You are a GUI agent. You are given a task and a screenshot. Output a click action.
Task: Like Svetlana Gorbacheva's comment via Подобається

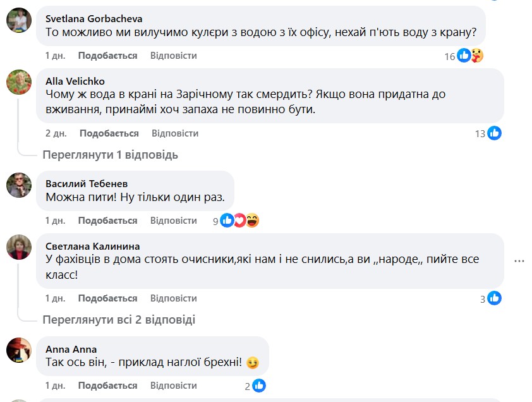pos(107,56)
